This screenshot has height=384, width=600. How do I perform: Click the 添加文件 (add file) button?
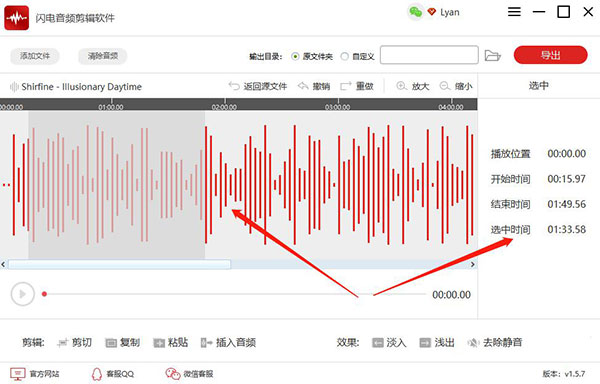pyautogui.click(x=35, y=56)
